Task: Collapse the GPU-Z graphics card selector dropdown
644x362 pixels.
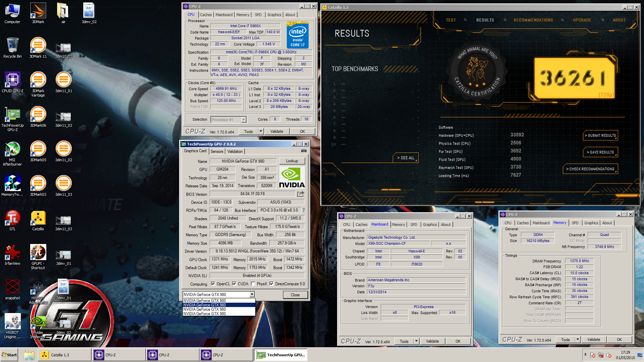Action: pyautogui.click(x=252, y=295)
